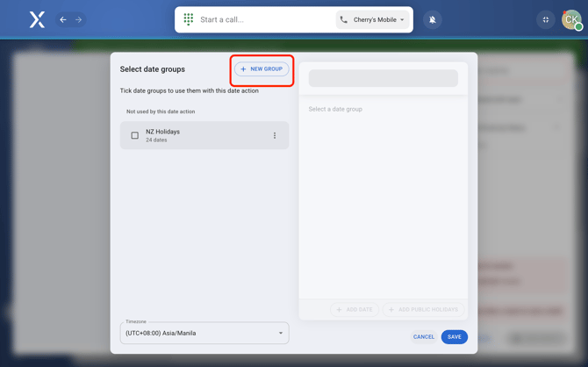Go back with the left arrow
This screenshot has height=367, width=588.
click(63, 19)
